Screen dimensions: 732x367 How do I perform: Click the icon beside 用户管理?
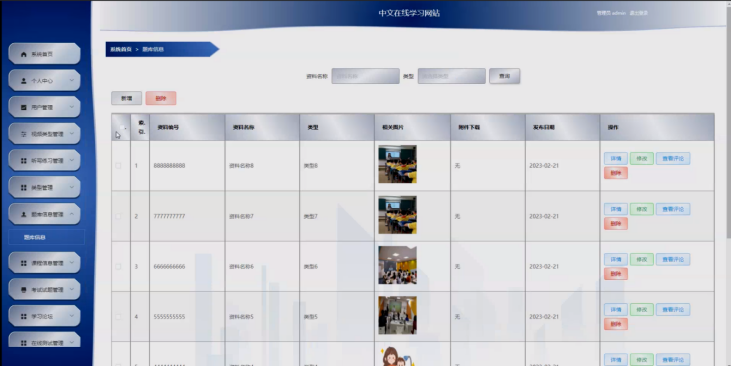click(24, 107)
